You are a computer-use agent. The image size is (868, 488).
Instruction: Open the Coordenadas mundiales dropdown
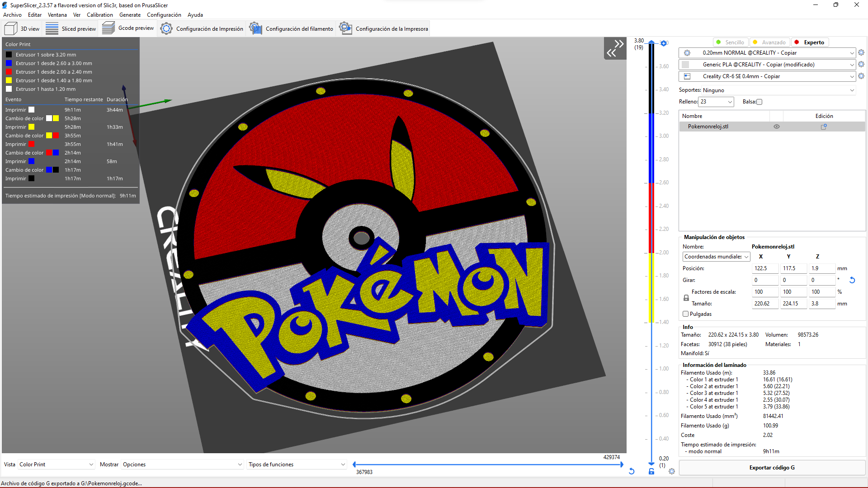(717, 257)
